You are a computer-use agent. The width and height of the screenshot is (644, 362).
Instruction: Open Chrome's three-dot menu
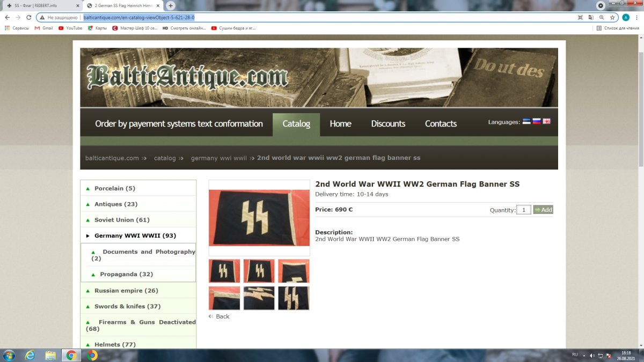[x=637, y=17]
